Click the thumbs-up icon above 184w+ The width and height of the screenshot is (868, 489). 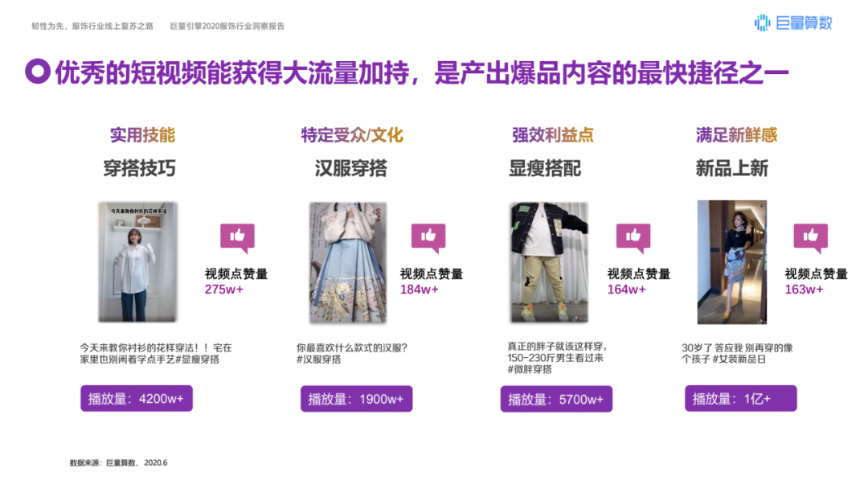pyautogui.click(x=428, y=238)
